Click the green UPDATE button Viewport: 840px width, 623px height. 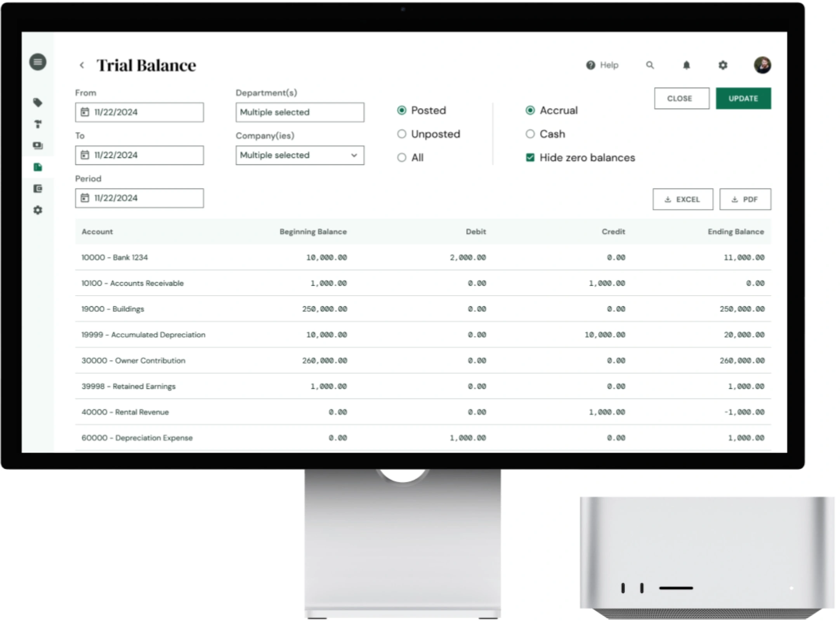(x=743, y=99)
